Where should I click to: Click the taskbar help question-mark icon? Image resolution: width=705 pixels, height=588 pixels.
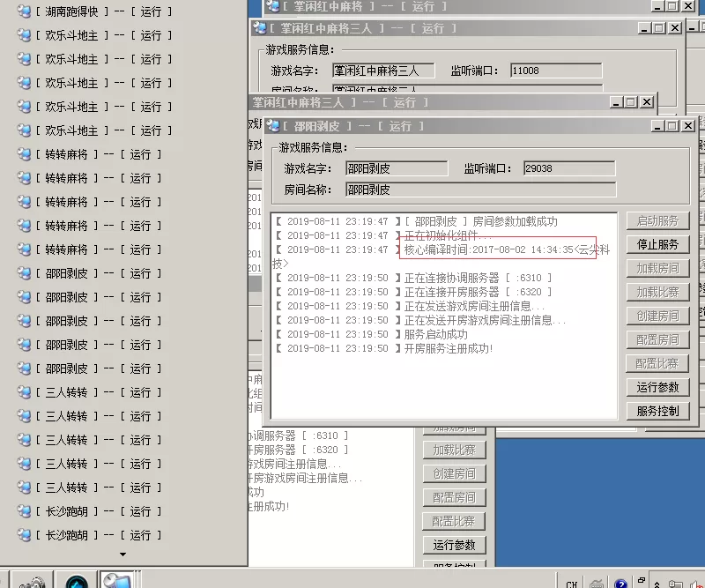pos(620,584)
